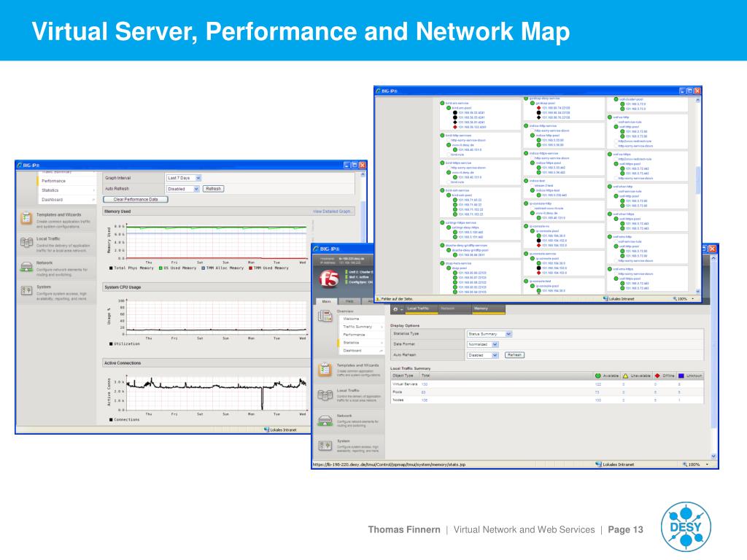Open Graph Interval Last 7 Days dropdown
This screenshot has width=747, height=560.
(184, 178)
